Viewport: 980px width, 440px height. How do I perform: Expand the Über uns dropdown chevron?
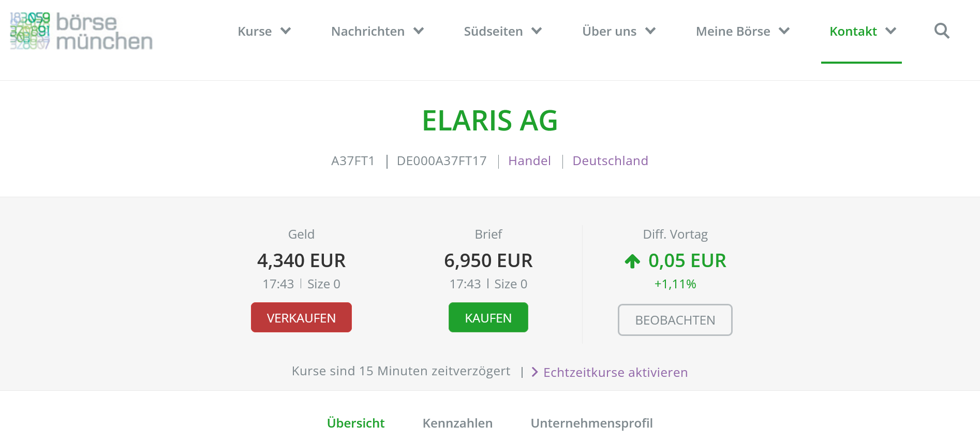[x=650, y=31]
